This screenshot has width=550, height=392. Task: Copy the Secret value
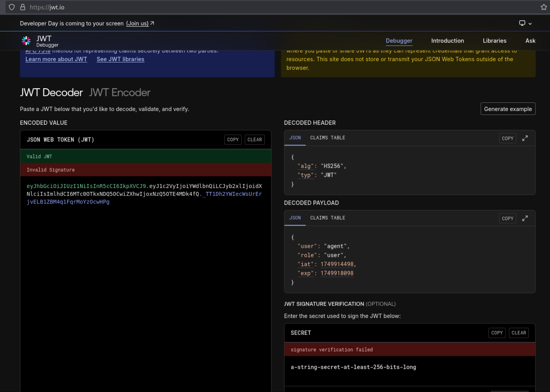tap(497, 333)
